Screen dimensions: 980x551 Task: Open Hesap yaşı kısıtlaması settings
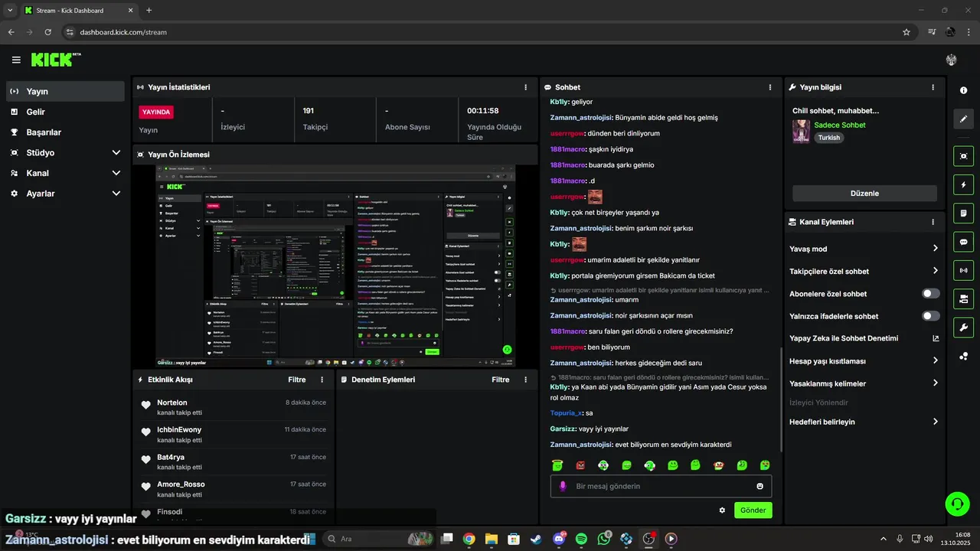(x=864, y=361)
